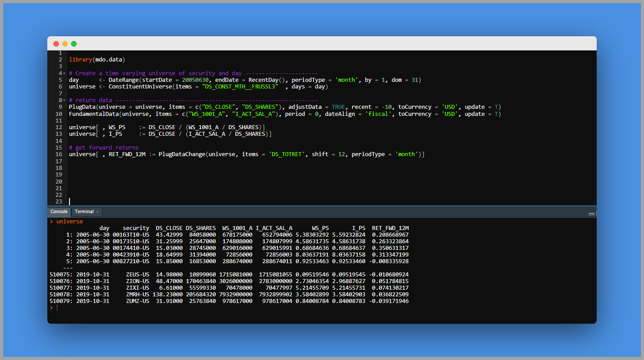The height and width of the screenshot is (360, 644).
Task: Click the security code 00163T10-US
Action: (131, 235)
